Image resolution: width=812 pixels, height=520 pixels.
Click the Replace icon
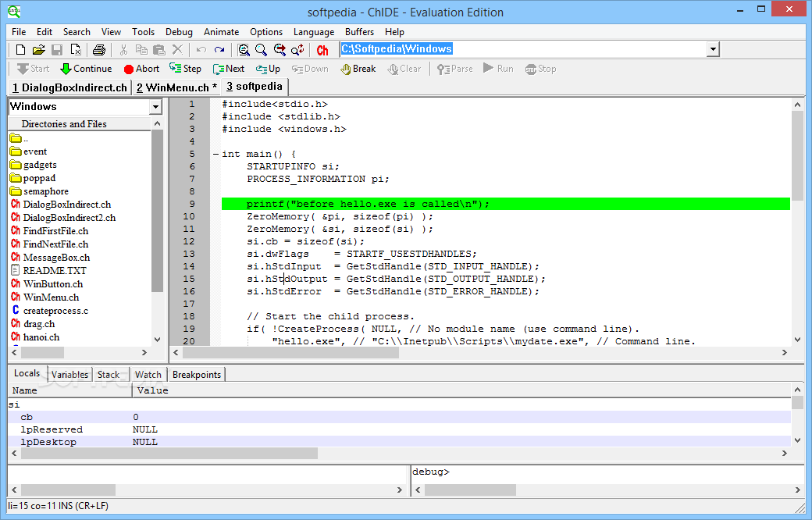coord(297,50)
